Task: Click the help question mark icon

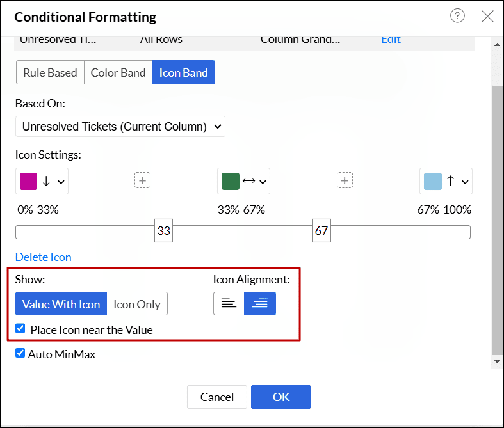Action: [x=457, y=17]
